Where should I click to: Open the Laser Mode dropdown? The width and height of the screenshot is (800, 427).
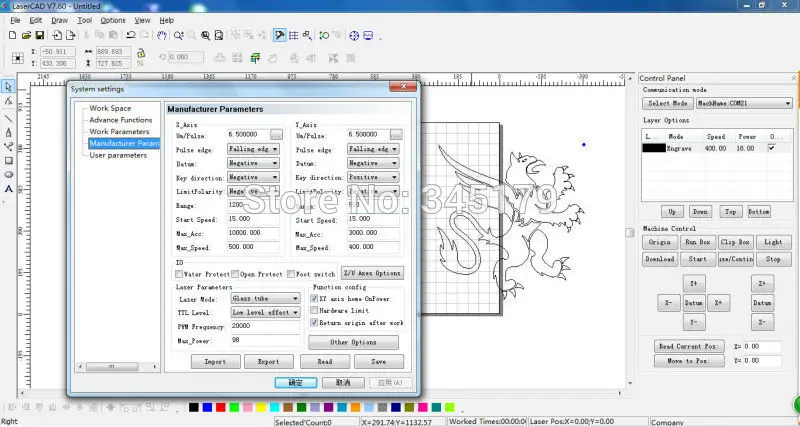pyautogui.click(x=265, y=298)
